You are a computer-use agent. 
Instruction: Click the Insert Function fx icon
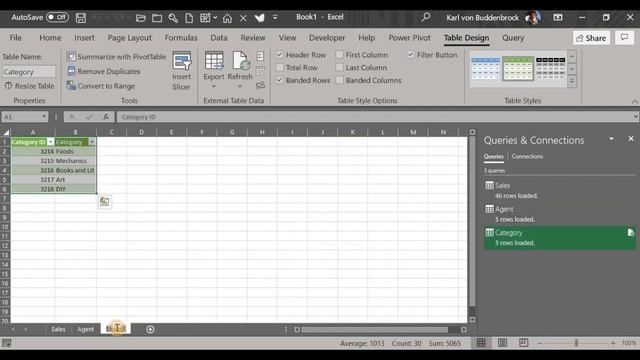[x=106, y=117]
